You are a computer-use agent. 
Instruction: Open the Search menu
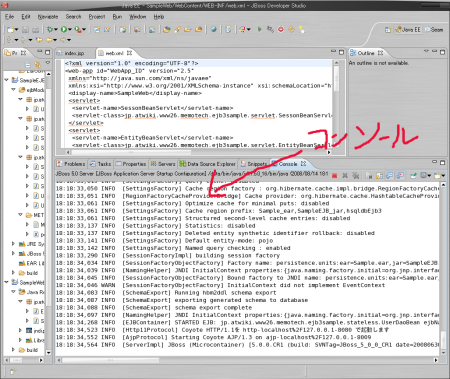click(x=73, y=17)
